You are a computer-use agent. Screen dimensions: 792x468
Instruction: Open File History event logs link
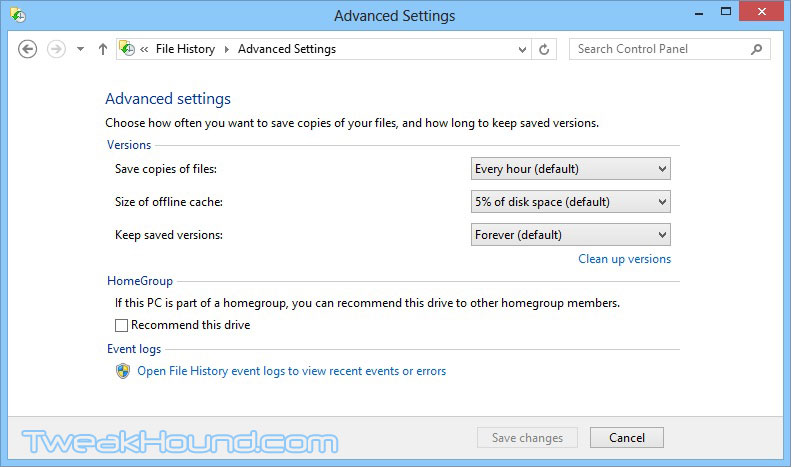click(x=291, y=371)
